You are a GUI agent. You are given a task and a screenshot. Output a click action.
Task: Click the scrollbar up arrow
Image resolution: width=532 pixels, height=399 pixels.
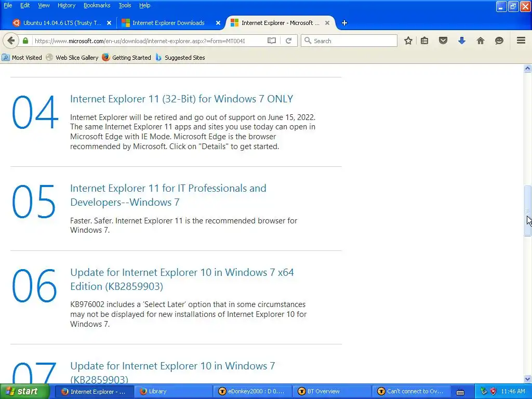pos(528,69)
